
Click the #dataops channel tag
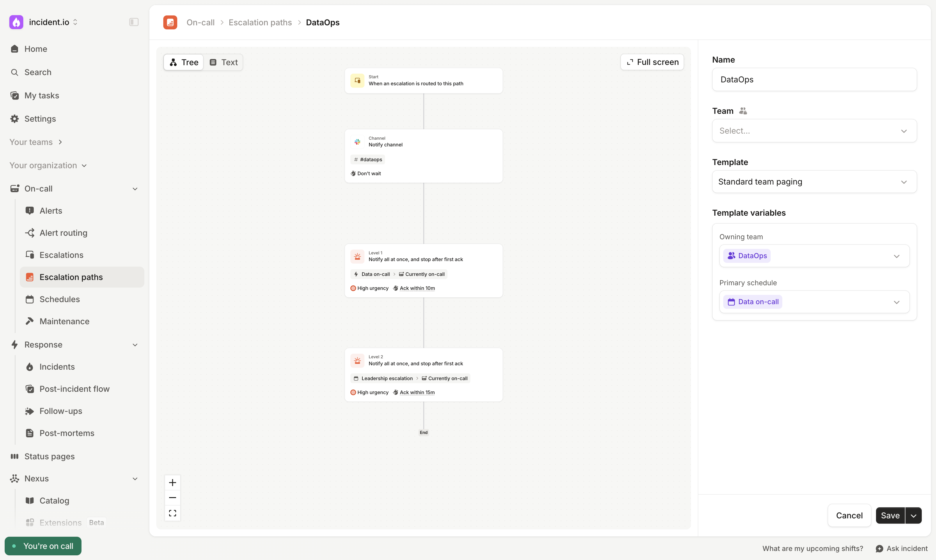click(x=368, y=159)
